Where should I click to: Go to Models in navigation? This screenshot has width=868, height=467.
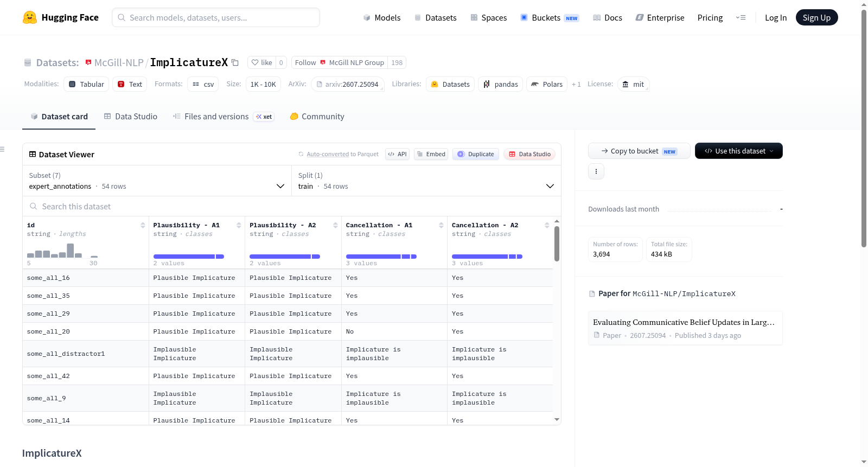382,17
